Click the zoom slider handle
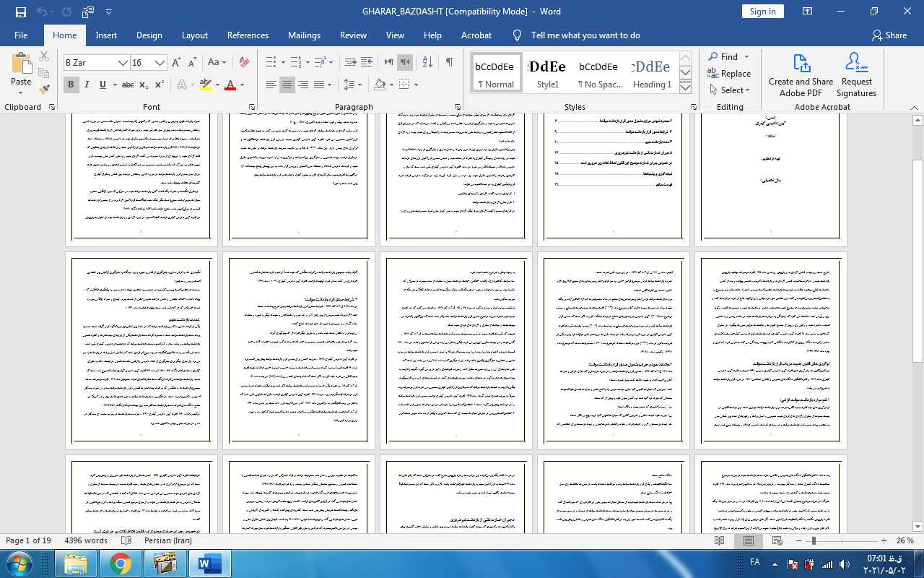 click(814, 540)
